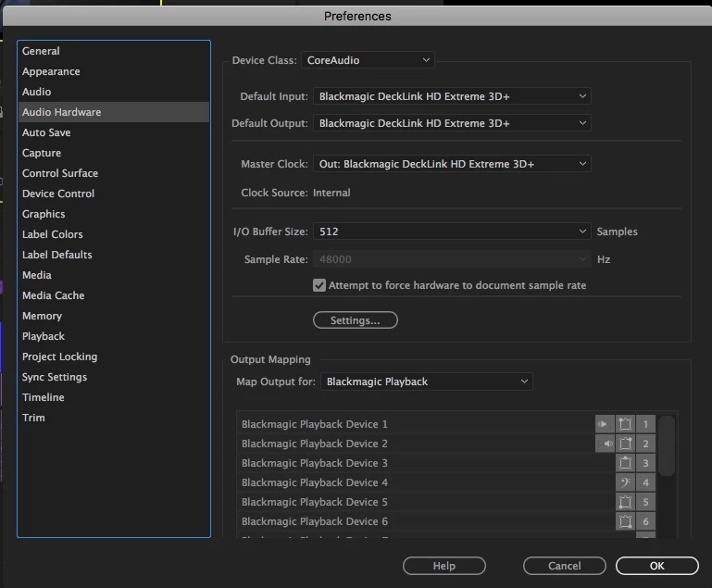
Task: Open Project Locking preferences
Action: (x=114, y=357)
